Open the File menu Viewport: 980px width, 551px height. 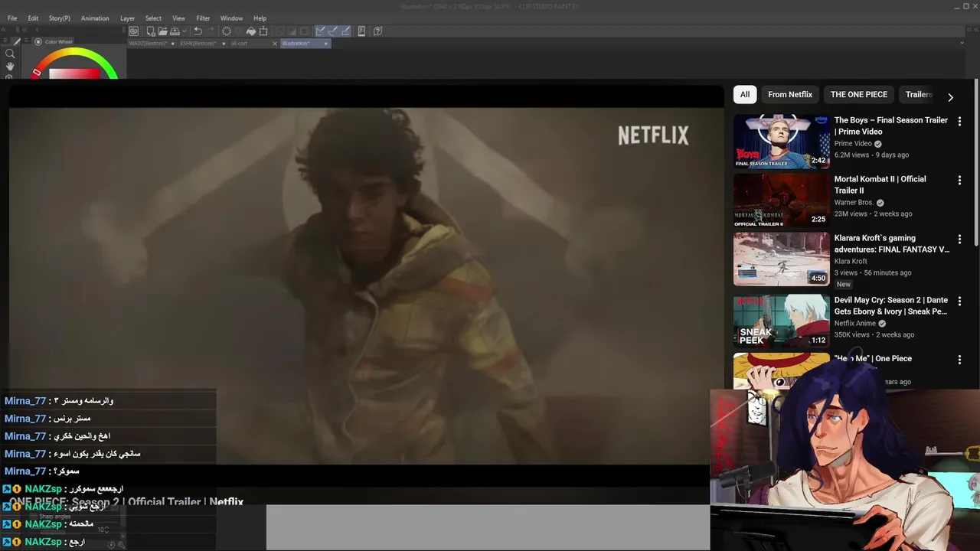[12, 18]
